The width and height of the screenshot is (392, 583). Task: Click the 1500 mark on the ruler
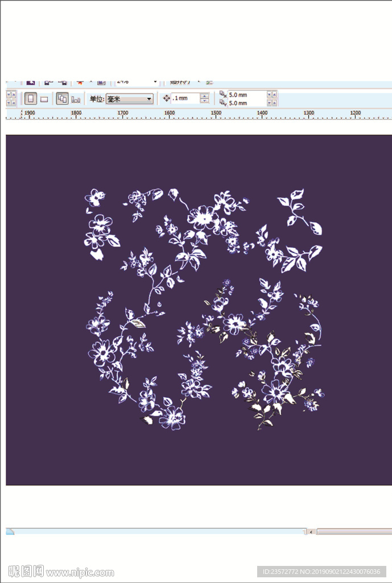coord(216,113)
